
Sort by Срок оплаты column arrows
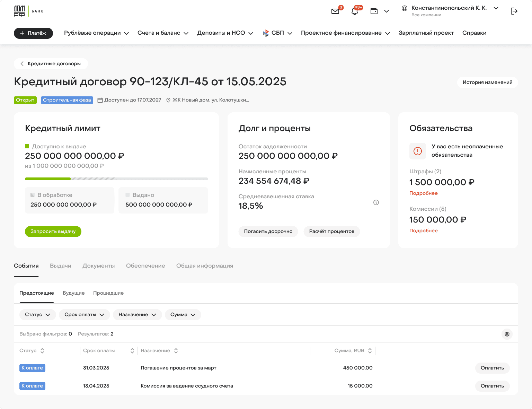[132, 351]
